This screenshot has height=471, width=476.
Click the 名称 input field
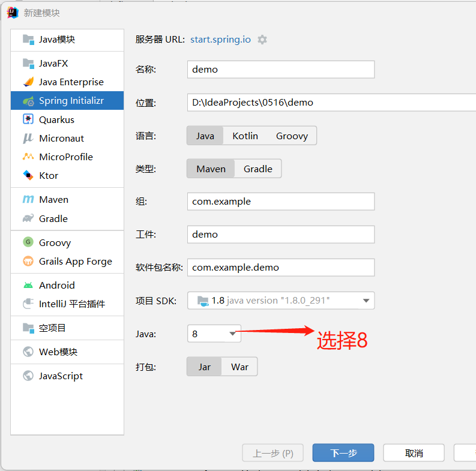click(x=281, y=70)
